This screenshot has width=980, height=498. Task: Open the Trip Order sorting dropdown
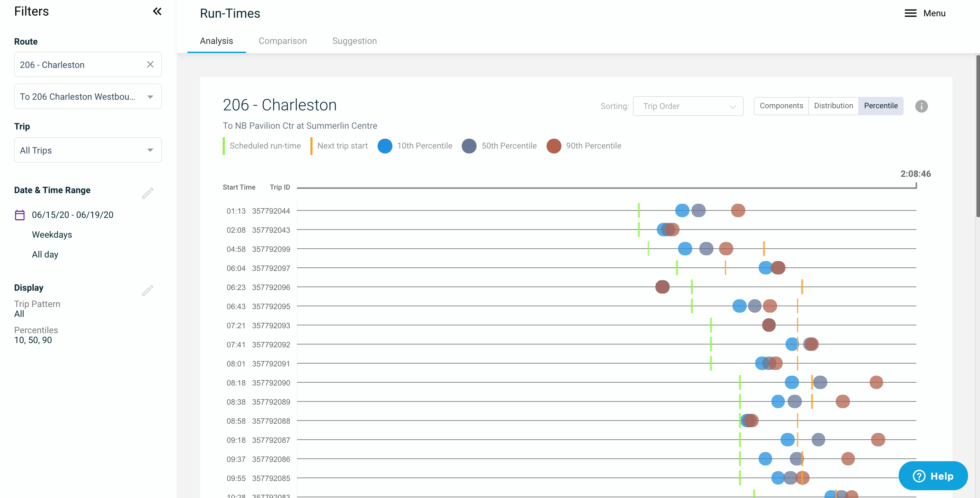pyautogui.click(x=688, y=106)
